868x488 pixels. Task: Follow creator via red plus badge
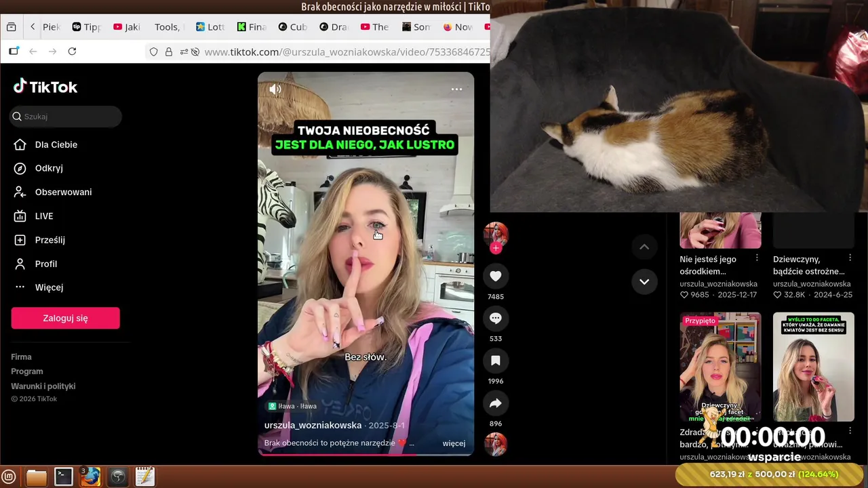[x=496, y=248]
